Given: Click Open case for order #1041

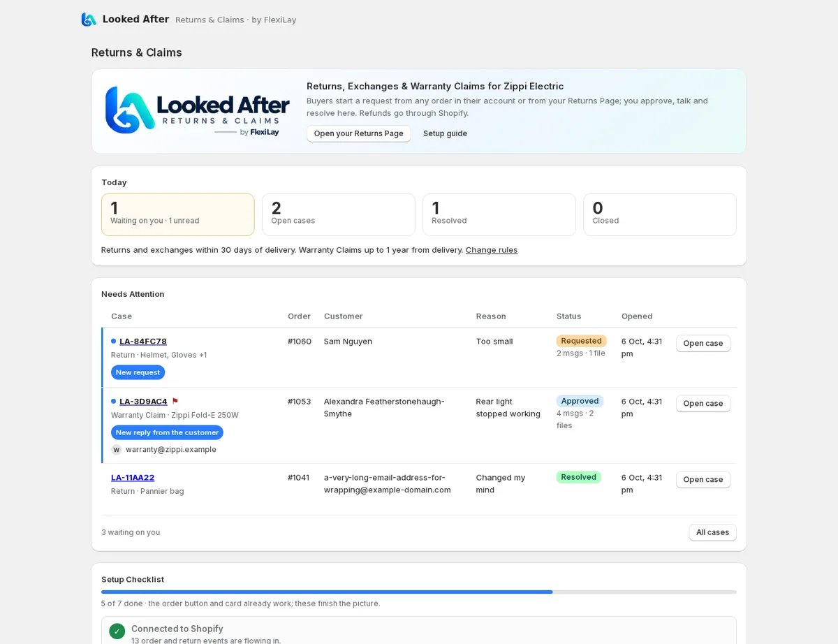Looking at the screenshot, I should pos(703,480).
